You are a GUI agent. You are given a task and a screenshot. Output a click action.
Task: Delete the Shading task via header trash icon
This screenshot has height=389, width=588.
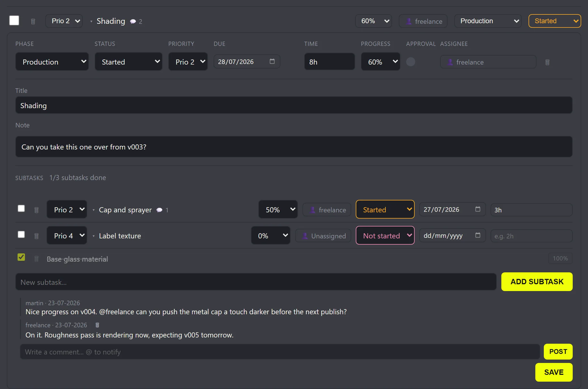tap(33, 22)
